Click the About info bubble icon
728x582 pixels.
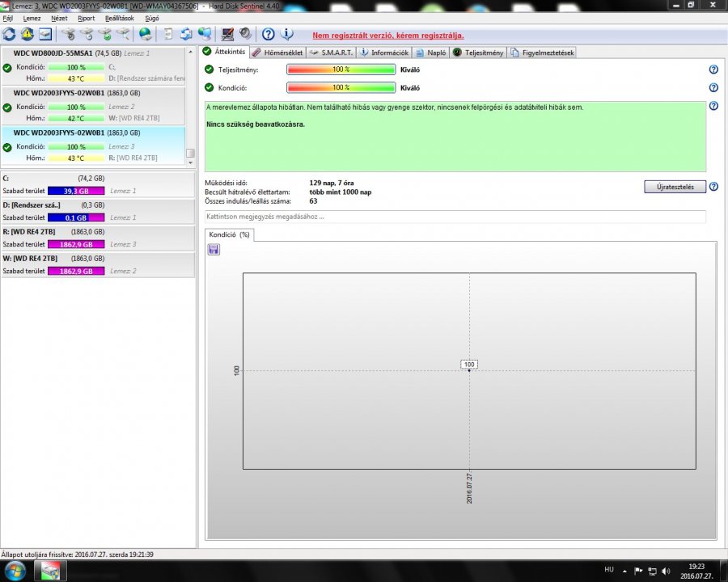(287, 34)
